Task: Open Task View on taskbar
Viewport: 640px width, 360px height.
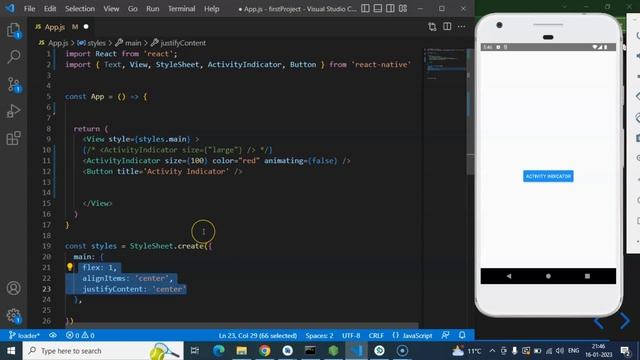Action: click(x=195, y=351)
